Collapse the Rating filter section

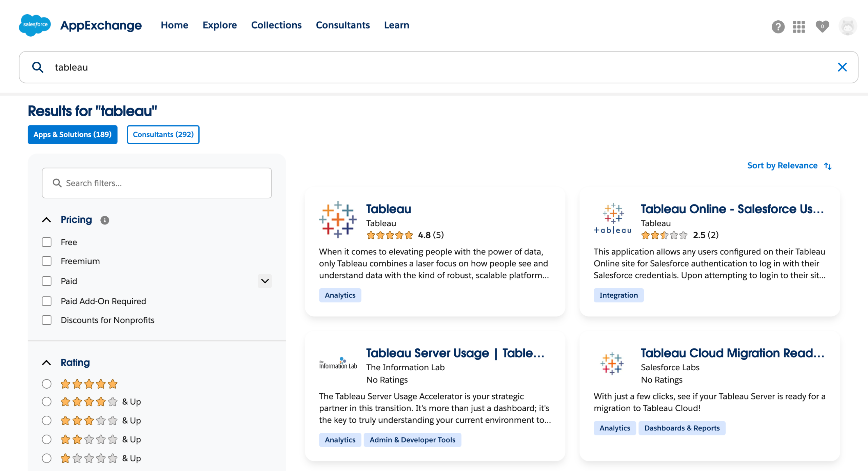47,362
